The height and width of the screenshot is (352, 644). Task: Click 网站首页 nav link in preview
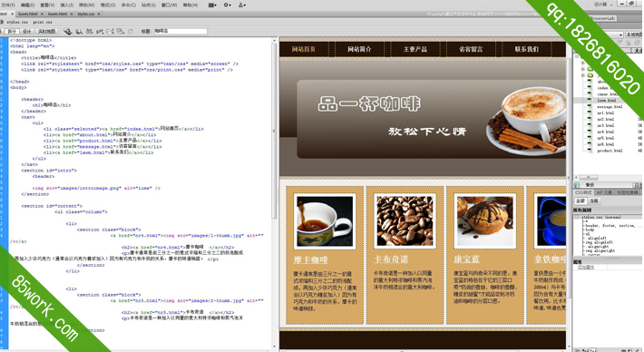[304, 49]
